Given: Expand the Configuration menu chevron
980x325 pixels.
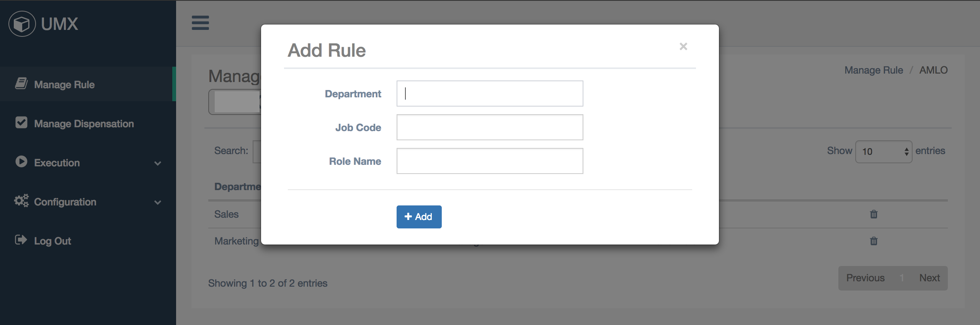Looking at the screenshot, I should point(158,202).
